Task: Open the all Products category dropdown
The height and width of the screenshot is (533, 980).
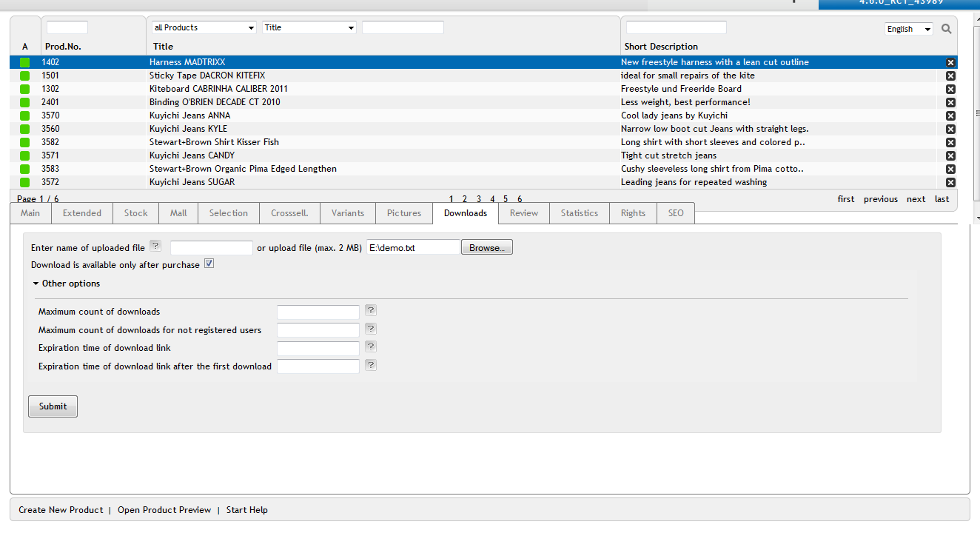Action: 204,27
